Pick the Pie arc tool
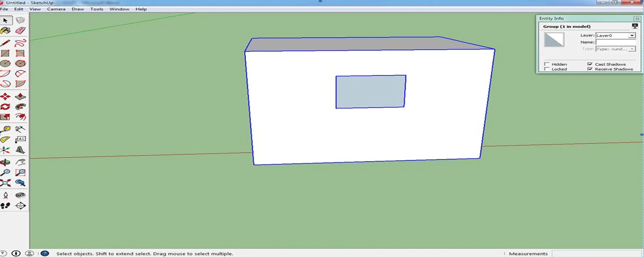 click(20, 84)
